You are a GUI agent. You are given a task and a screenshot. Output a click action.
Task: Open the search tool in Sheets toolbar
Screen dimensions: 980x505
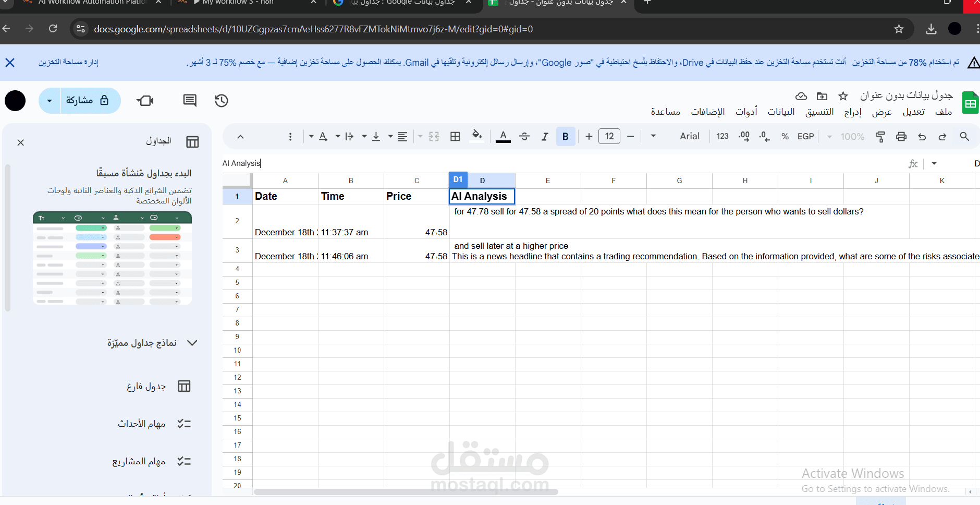click(964, 137)
